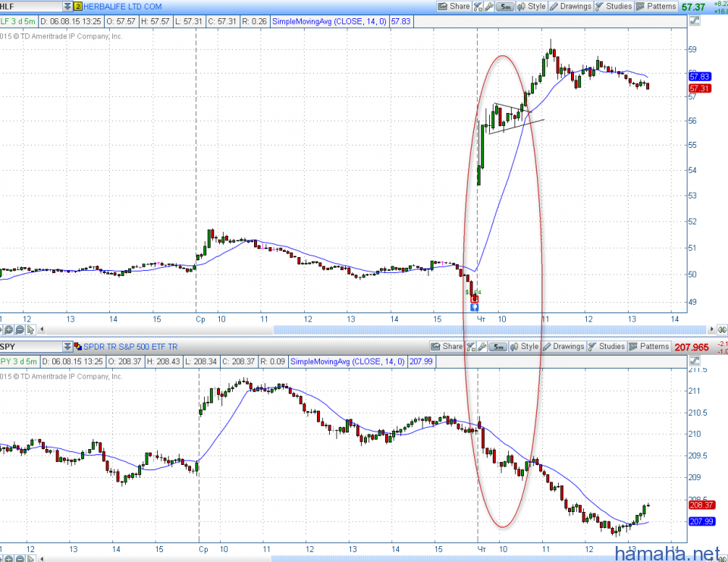Image resolution: width=728 pixels, height=562 pixels.
Task: Click the 'O: 57.57' value on HLF info bar
Action: (x=121, y=21)
